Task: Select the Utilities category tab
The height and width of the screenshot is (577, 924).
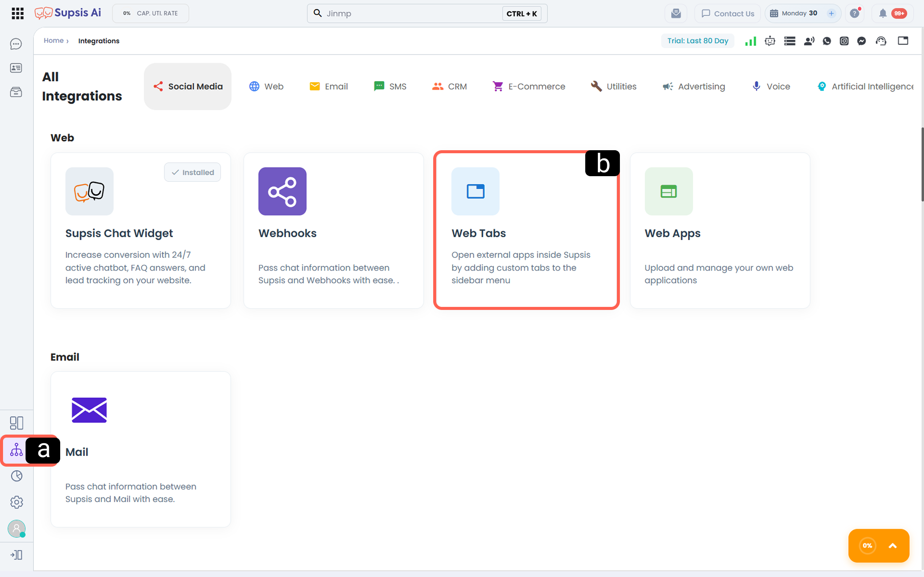Action: click(x=613, y=87)
